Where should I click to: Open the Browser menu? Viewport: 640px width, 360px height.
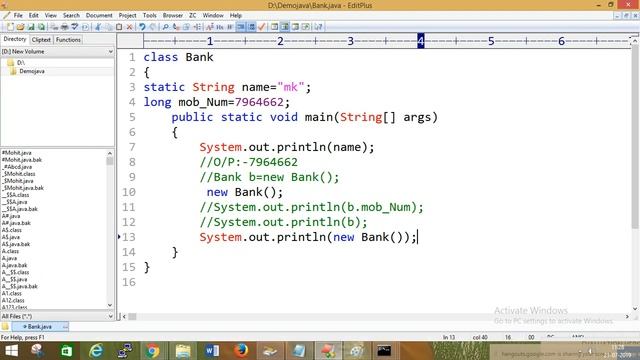point(173,16)
